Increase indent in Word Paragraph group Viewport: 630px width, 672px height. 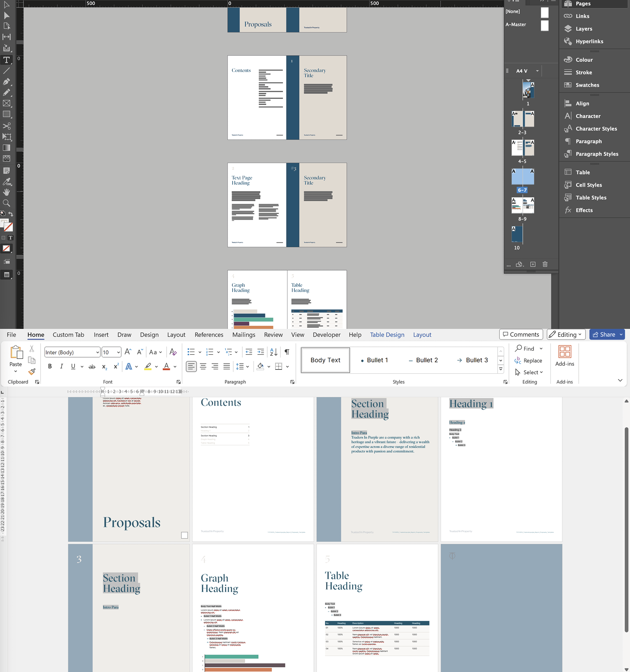click(261, 352)
